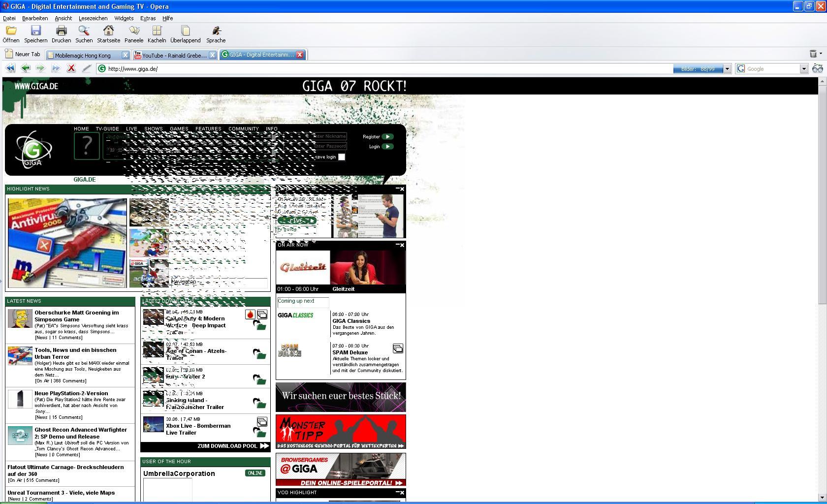Click the fast-forward double-arrow icon

pyautogui.click(x=56, y=68)
